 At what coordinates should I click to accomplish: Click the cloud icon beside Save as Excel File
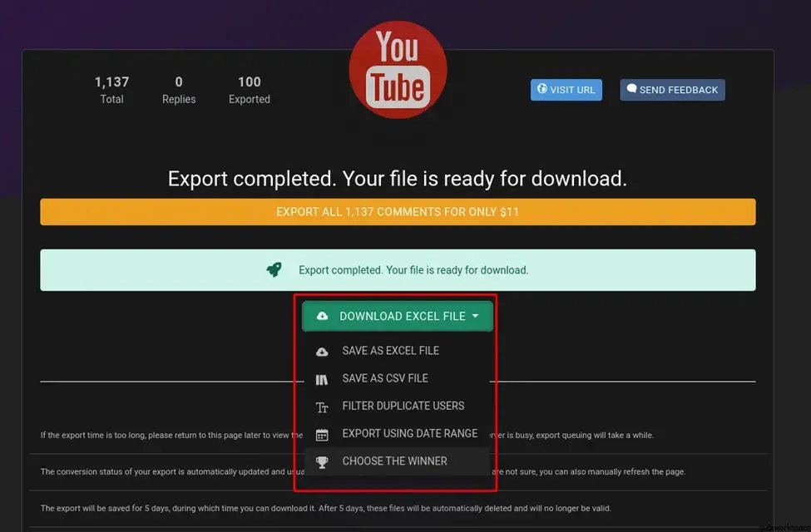(x=322, y=352)
